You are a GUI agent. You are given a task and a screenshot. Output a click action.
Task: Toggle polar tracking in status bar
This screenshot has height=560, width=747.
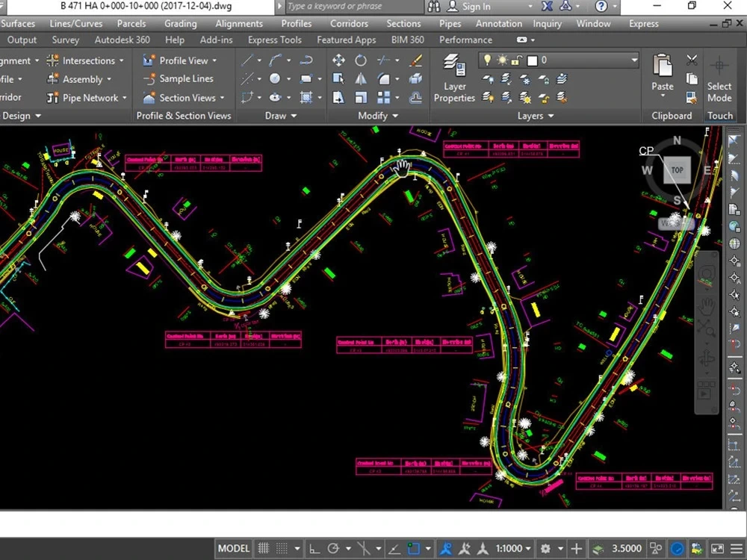click(333, 549)
